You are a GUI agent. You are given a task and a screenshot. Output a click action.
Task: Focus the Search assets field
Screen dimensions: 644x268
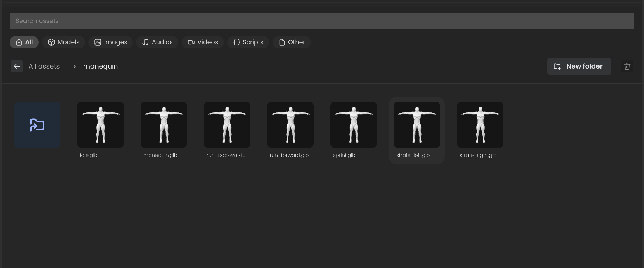tap(322, 21)
